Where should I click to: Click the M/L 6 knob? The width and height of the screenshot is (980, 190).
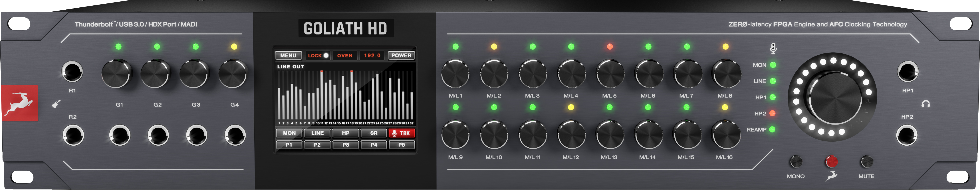coord(649,73)
